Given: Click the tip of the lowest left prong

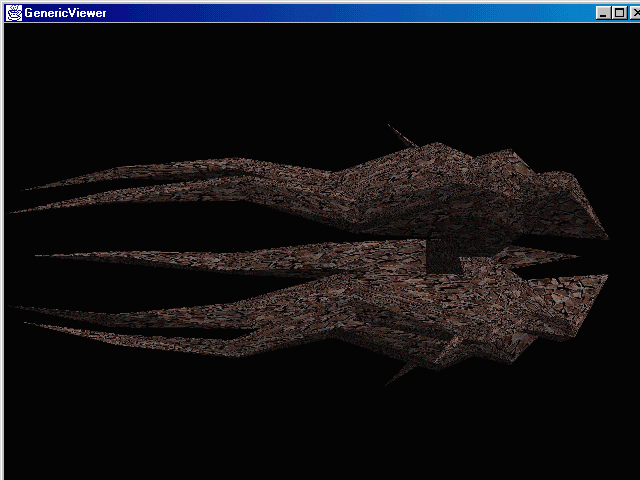Looking at the screenshot, I should pos(30,326).
